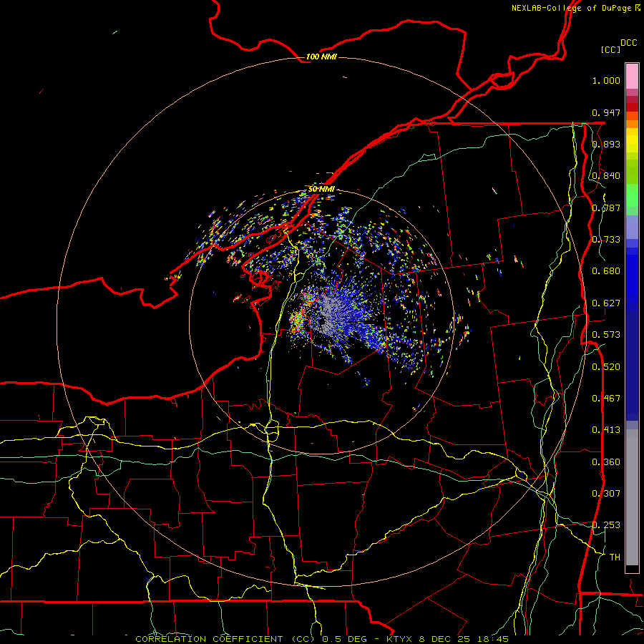Pick the pink color at the top of the legend bar

click(632, 77)
